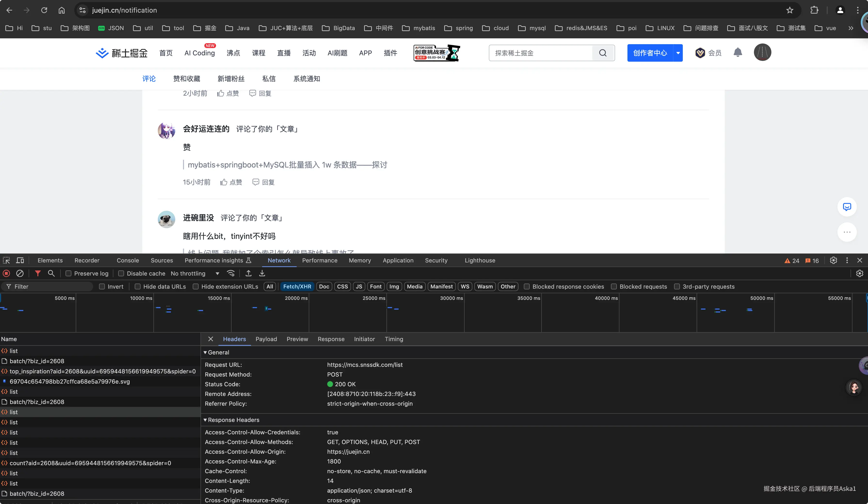Expand the 创作者中心 dropdown arrow
The image size is (868, 504).
[x=678, y=53]
